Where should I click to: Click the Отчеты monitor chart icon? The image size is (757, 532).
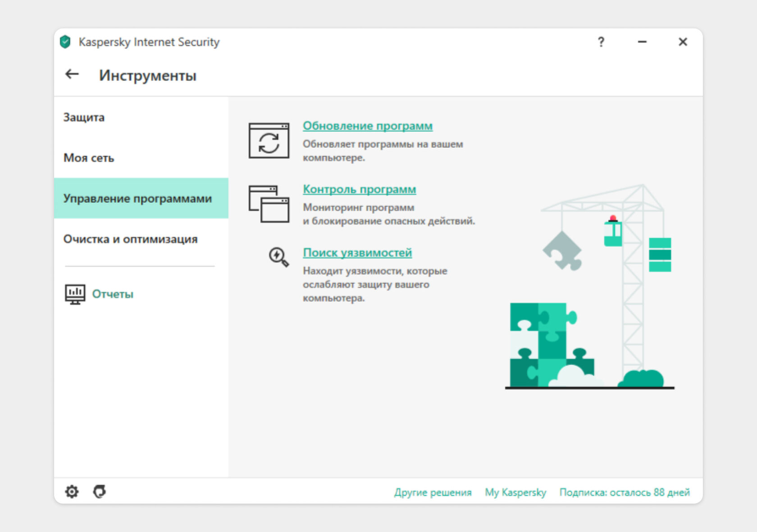pos(75,294)
